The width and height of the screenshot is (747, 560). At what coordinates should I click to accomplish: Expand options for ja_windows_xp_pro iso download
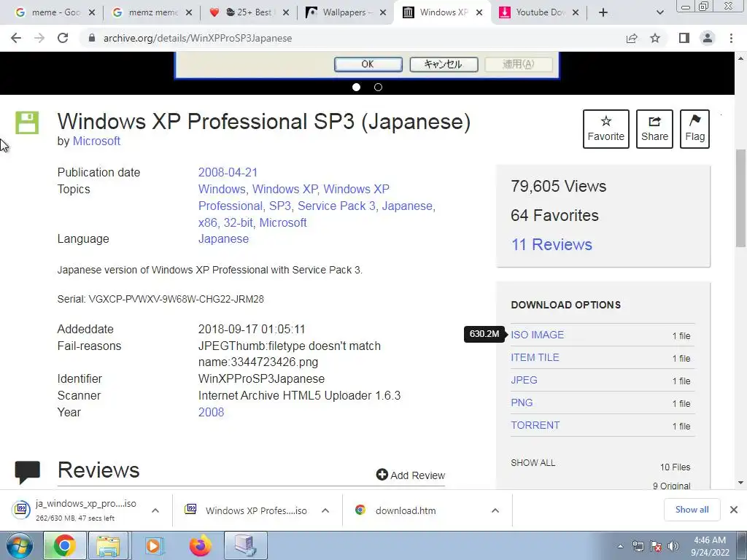[155, 510]
